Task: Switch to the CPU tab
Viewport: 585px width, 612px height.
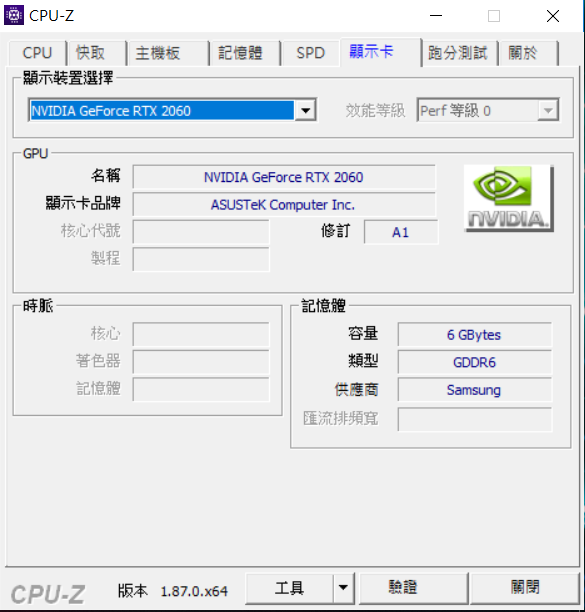Action: (x=37, y=53)
